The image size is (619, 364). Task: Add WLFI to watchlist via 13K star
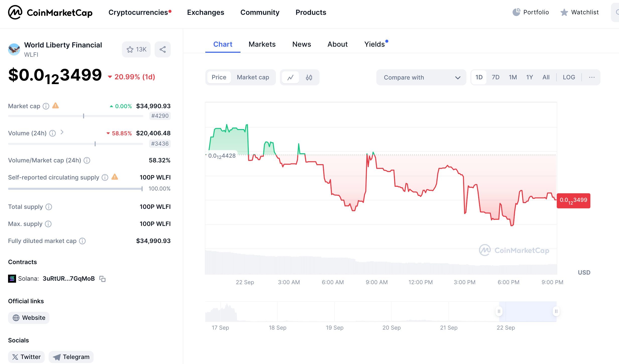click(x=136, y=49)
